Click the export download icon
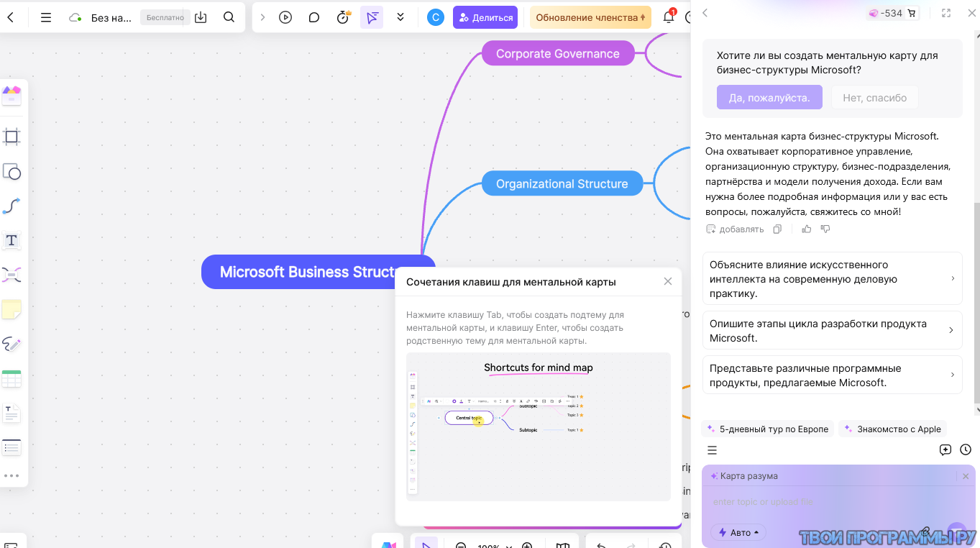The image size is (980, 548). [201, 17]
